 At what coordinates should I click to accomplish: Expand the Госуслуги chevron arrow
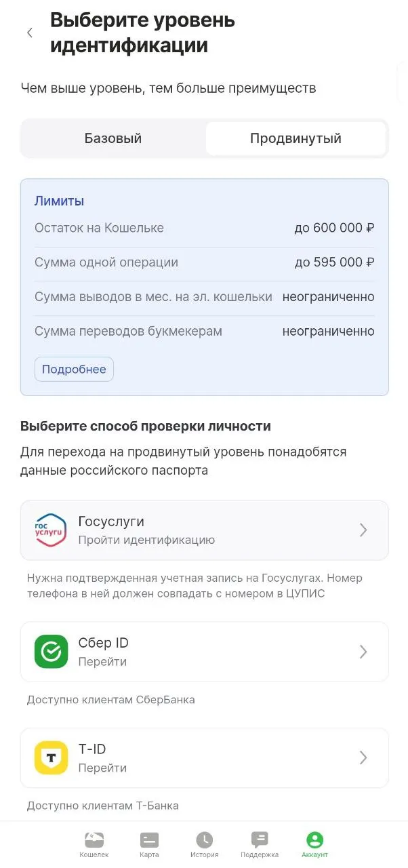[x=363, y=530]
